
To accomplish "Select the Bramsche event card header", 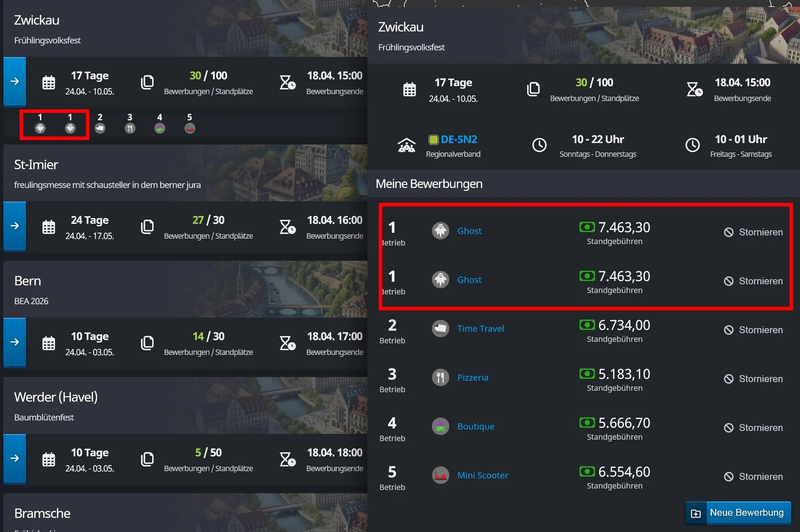I will 43,513.
